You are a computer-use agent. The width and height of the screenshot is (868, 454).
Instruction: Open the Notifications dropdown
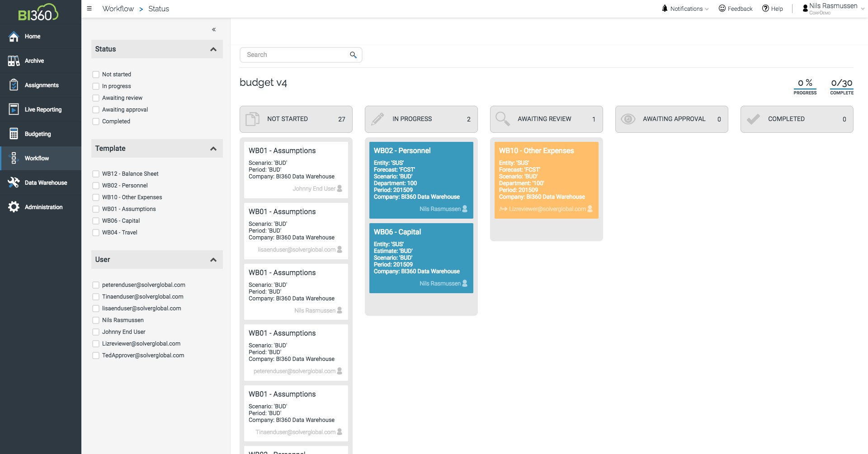pyautogui.click(x=685, y=9)
